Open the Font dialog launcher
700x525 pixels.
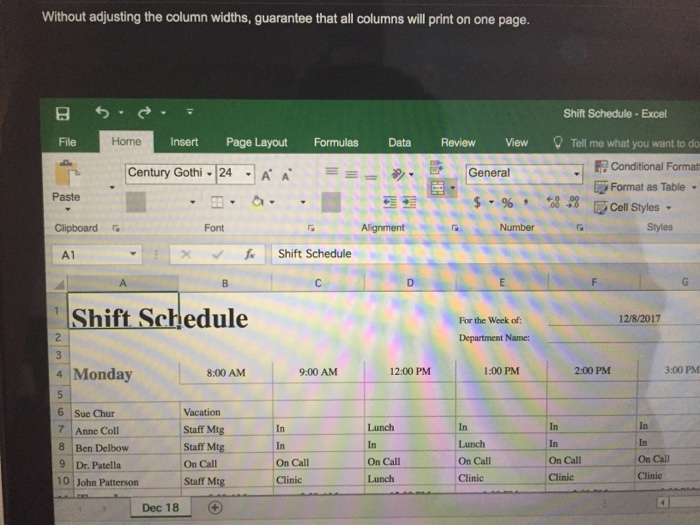(x=311, y=228)
